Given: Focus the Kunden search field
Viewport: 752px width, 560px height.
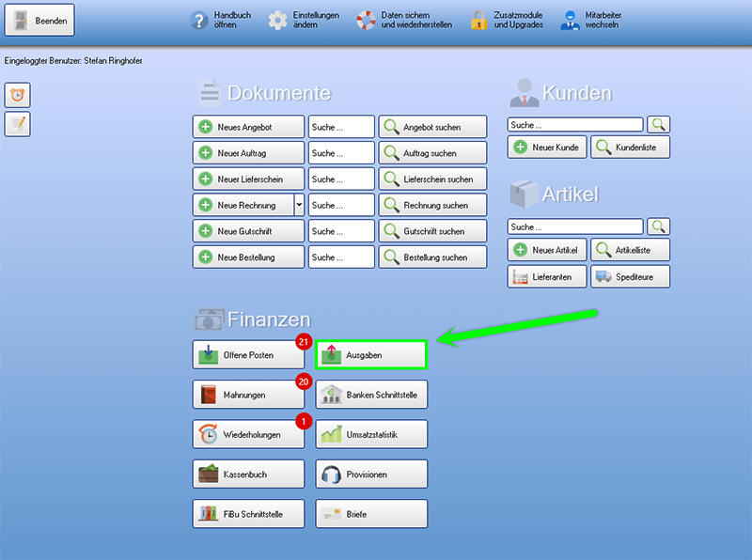Looking at the screenshot, I should (x=575, y=125).
